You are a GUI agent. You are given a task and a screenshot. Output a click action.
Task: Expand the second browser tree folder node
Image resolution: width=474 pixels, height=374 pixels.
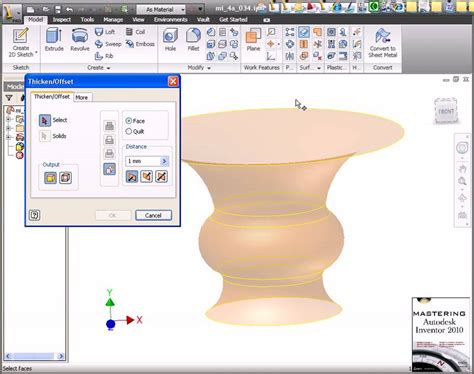click(x=9, y=128)
